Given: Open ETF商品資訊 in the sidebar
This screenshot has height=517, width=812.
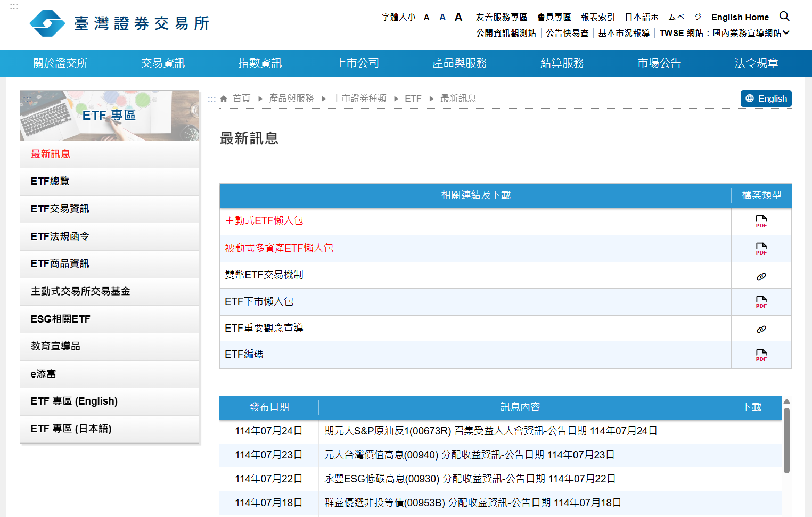Looking at the screenshot, I should [x=60, y=264].
